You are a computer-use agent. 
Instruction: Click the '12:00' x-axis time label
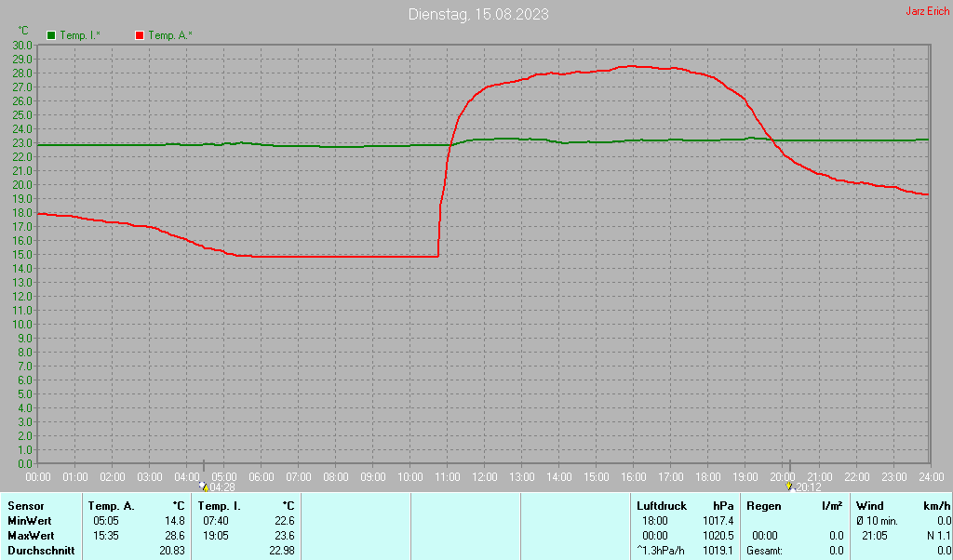click(x=484, y=477)
